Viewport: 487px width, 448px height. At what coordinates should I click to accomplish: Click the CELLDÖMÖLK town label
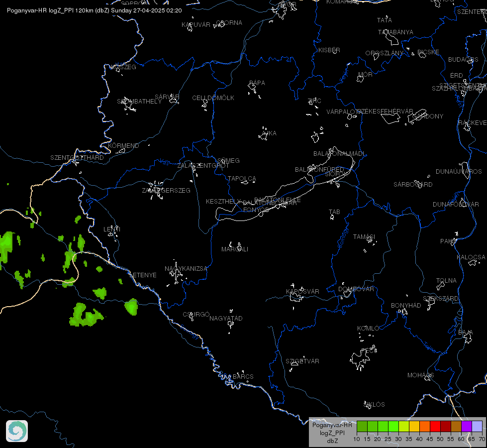(213, 98)
